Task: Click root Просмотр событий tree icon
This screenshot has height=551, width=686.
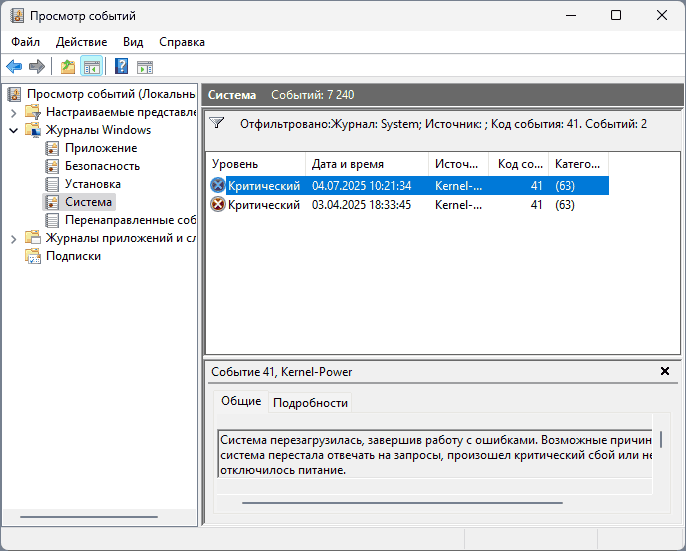Action: click(14, 94)
